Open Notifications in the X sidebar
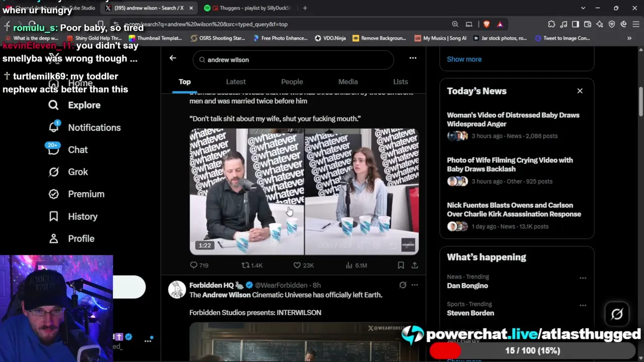 tap(85, 127)
